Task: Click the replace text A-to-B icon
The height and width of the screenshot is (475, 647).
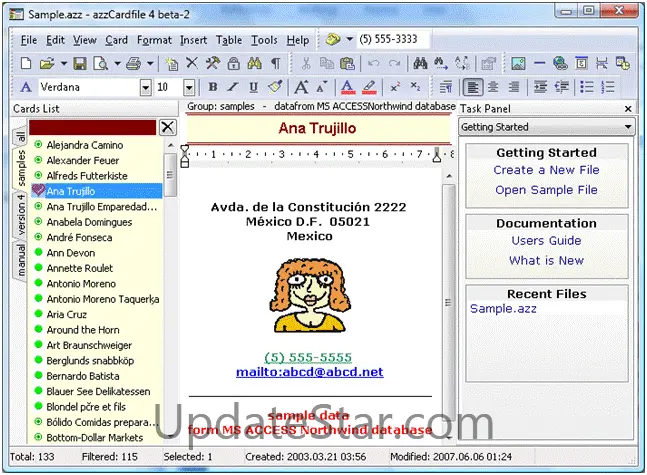Action: 462,63
